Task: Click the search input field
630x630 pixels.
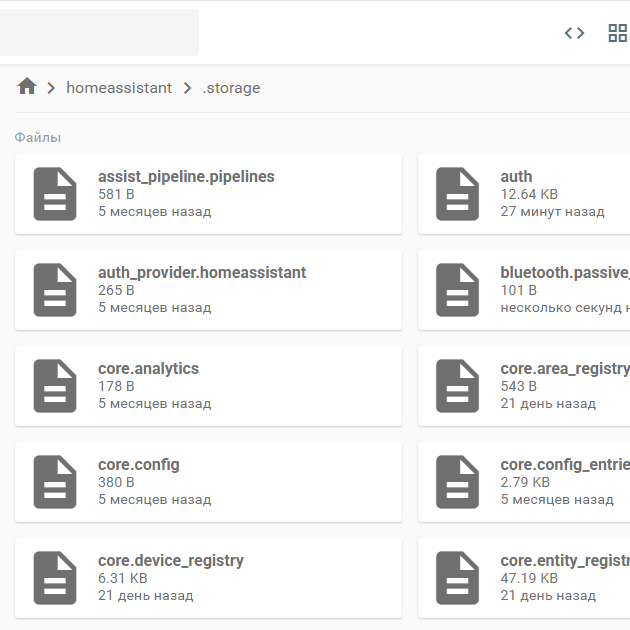Action: pyautogui.click(x=99, y=33)
